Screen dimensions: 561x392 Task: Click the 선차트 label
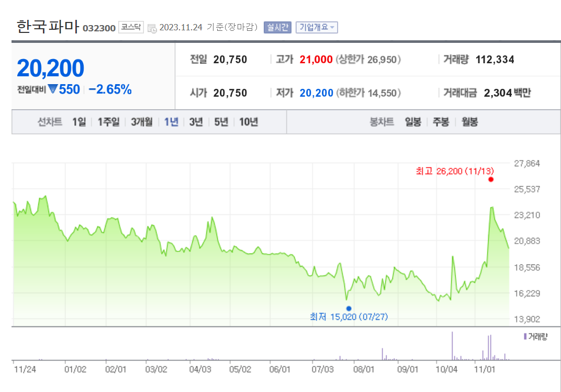point(50,122)
